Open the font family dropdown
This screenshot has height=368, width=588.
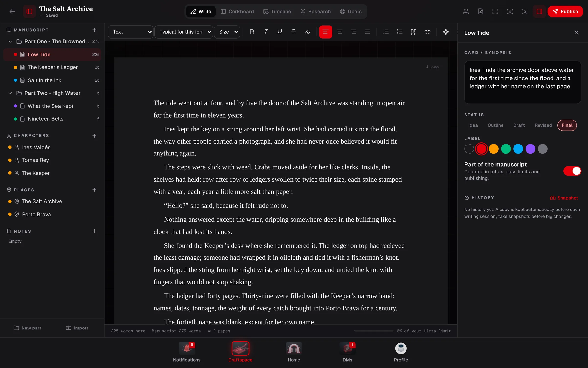pos(184,32)
